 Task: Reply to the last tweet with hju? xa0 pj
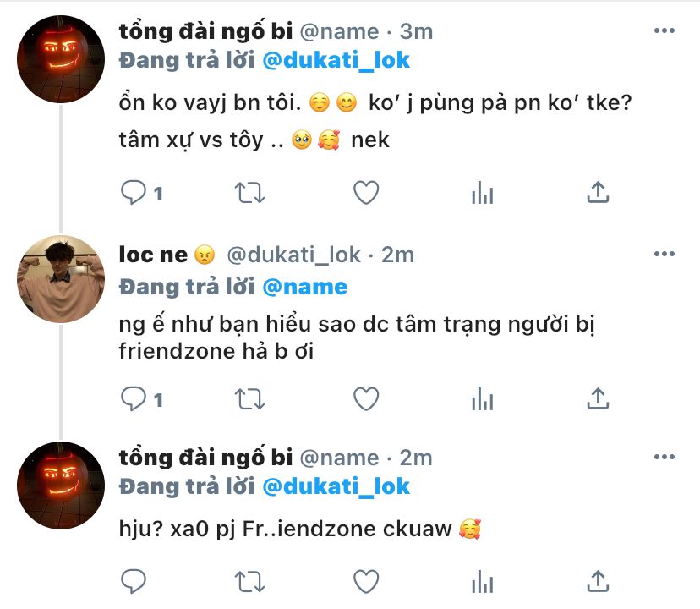pos(134,582)
